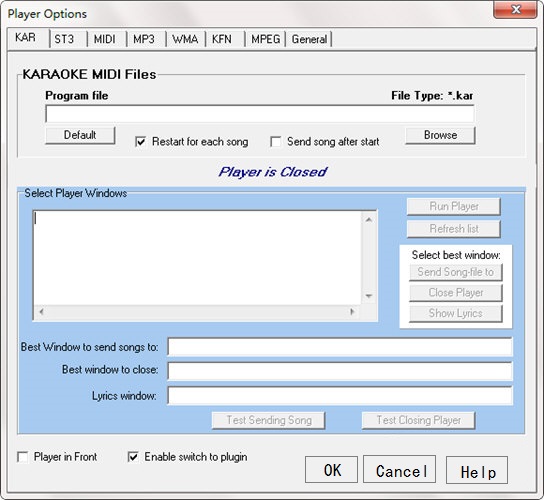Image resolution: width=544 pixels, height=500 pixels.
Task: Click the Lyrics window field
Action: 340,396
